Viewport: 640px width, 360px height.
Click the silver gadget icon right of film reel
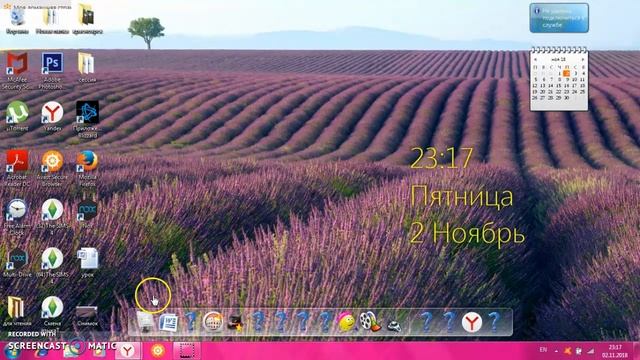tap(394, 325)
